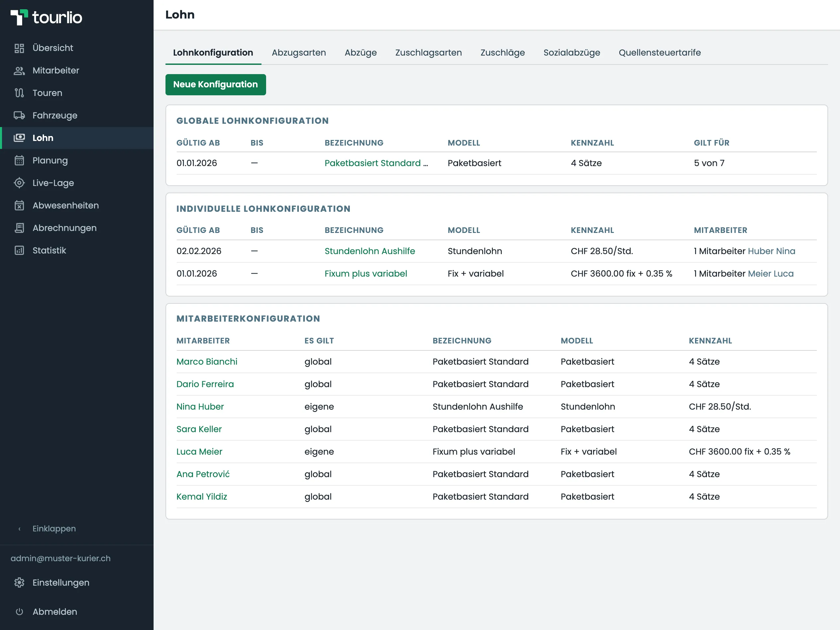Open Ana Petrović employee link

pos(203,474)
